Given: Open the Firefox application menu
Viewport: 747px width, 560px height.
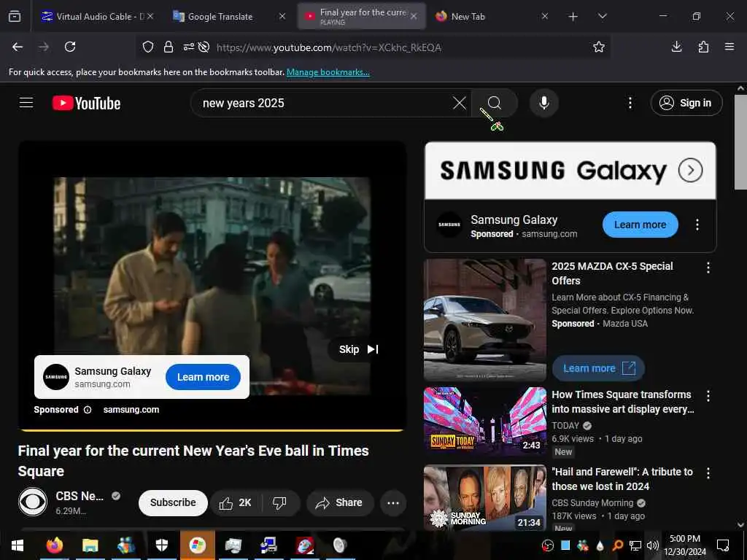Looking at the screenshot, I should tap(729, 47).
